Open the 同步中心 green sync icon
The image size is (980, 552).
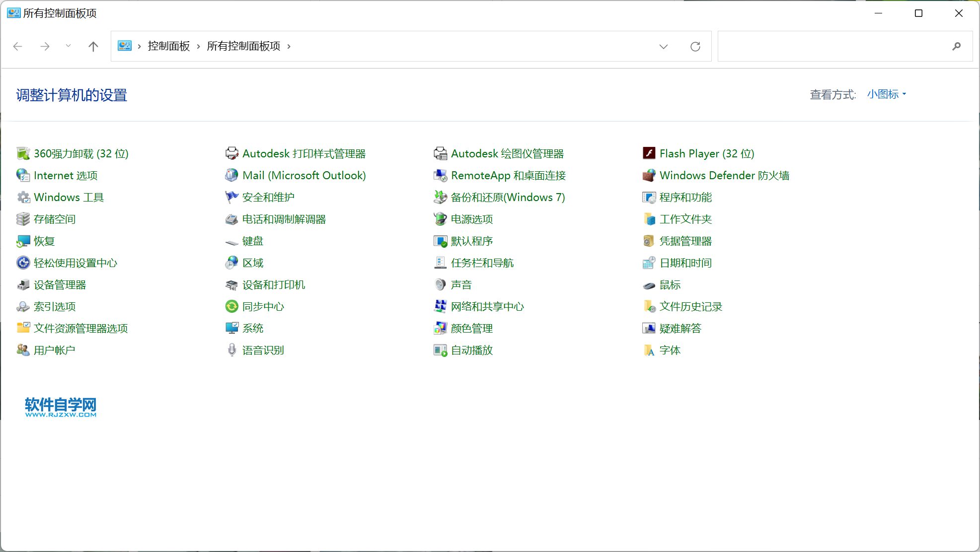coord(231,306)
